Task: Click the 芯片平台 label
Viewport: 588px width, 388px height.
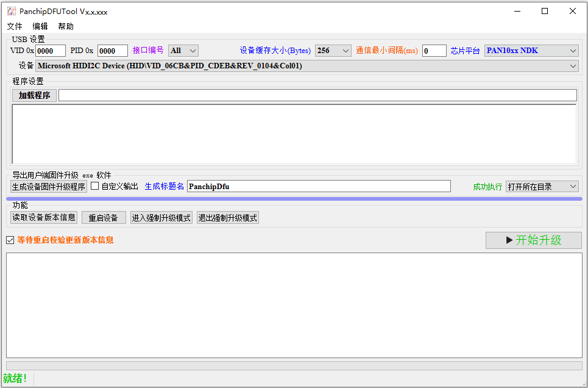Action: point(466,51)
